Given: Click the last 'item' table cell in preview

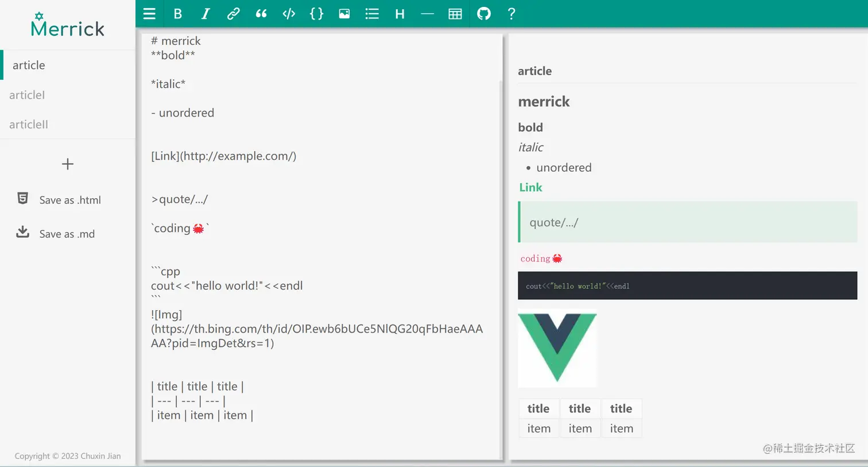Looking at the screenshot, I should 622,429.
